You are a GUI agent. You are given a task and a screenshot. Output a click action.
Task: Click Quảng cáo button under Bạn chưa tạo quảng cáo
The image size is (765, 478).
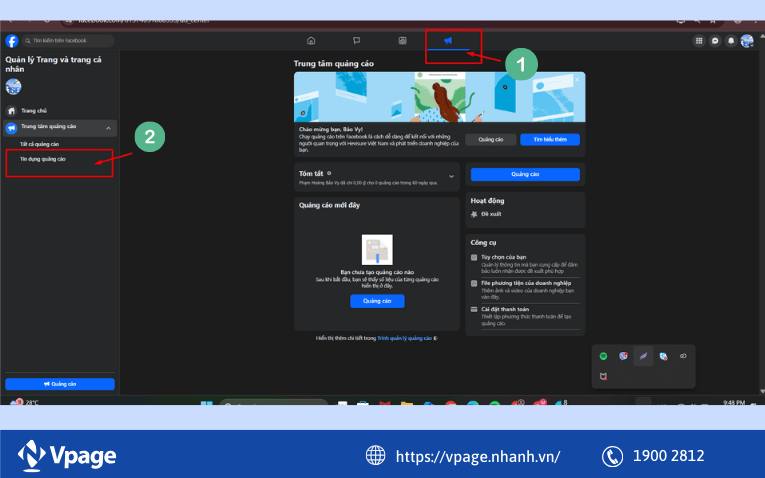pyautogui.click(x=377, y=301)
